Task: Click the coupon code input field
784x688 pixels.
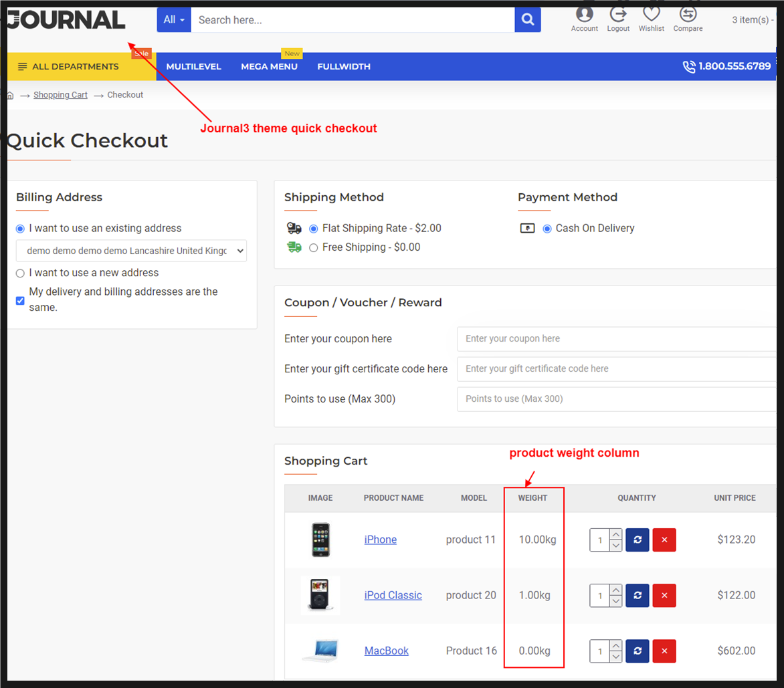Action: coord(615,339)
